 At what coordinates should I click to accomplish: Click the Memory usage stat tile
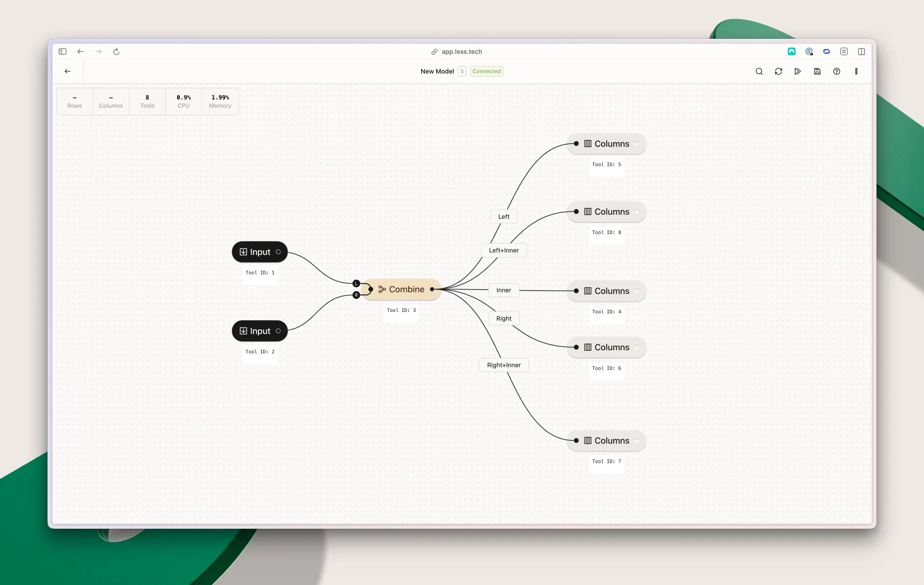point(220,101)
